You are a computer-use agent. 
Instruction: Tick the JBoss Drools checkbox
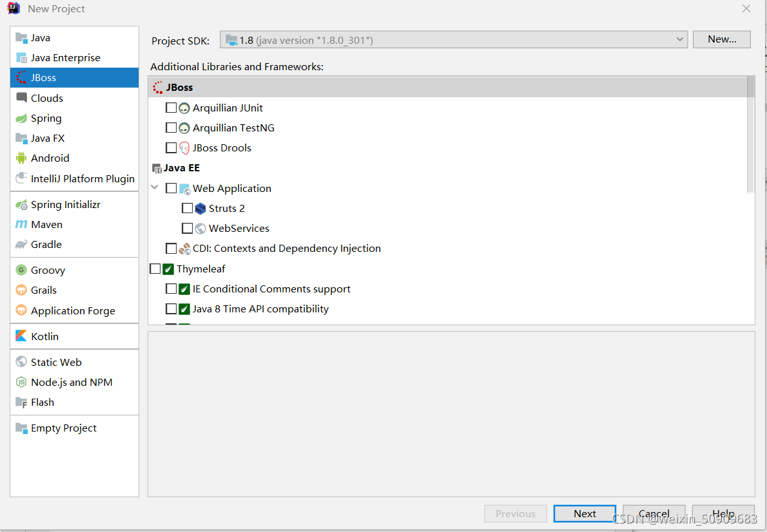coord(171,147)
